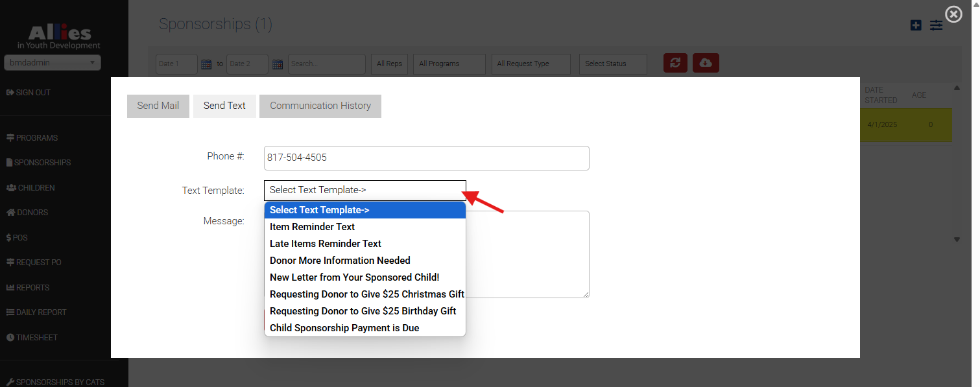980x387 pixels.
Task: Open Daily Report in the sidebar
Action: 36,312
